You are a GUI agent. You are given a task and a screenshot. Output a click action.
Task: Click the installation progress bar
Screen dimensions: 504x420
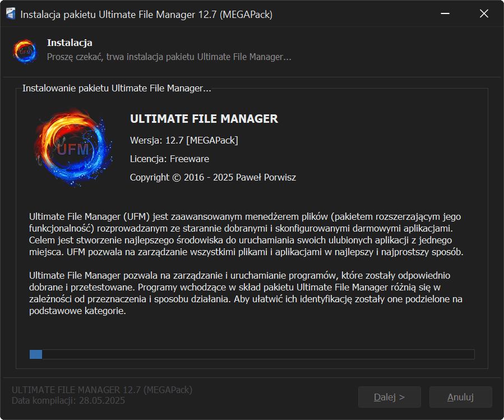252,354
